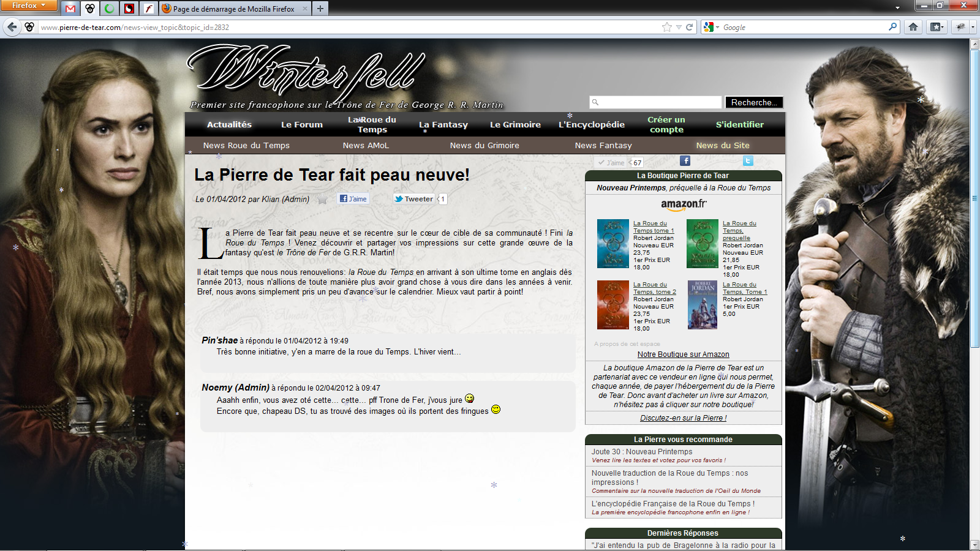Reload the current page
This screenshot has height=551, width=980.
click(689, 27)
